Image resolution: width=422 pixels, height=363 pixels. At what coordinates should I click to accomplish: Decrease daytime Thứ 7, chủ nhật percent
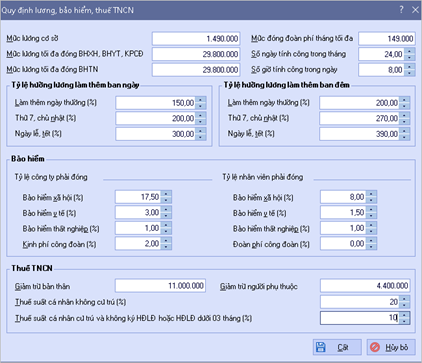pos(201,122)
